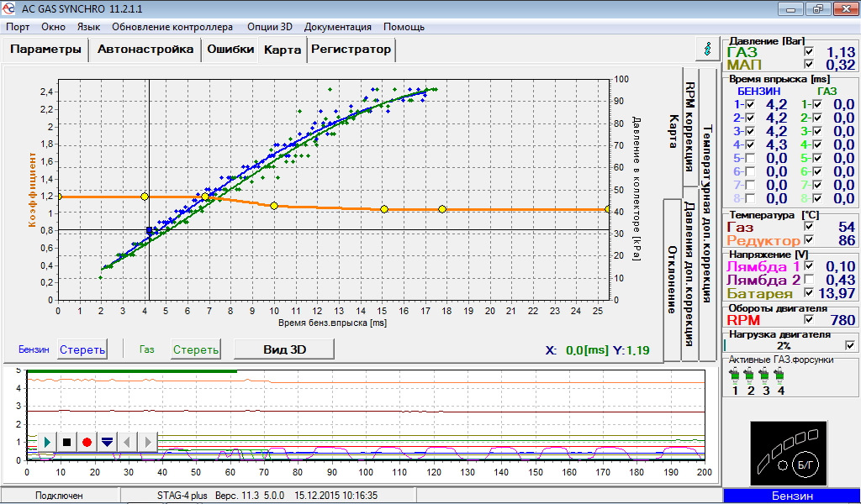
Task: Start recording with the red record button
Action: pos(87,442)
